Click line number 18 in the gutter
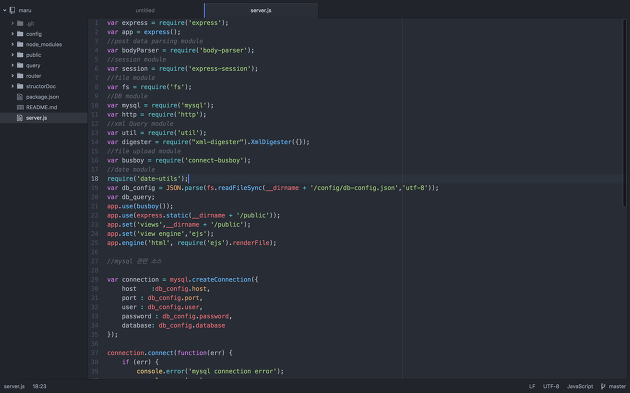The height and width of the screenshot is (393, 630). pyautogui.click(x=95, y=178)
